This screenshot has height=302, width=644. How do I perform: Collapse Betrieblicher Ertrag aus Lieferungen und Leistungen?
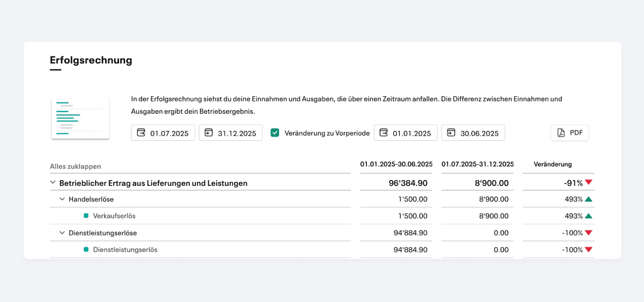53,183
